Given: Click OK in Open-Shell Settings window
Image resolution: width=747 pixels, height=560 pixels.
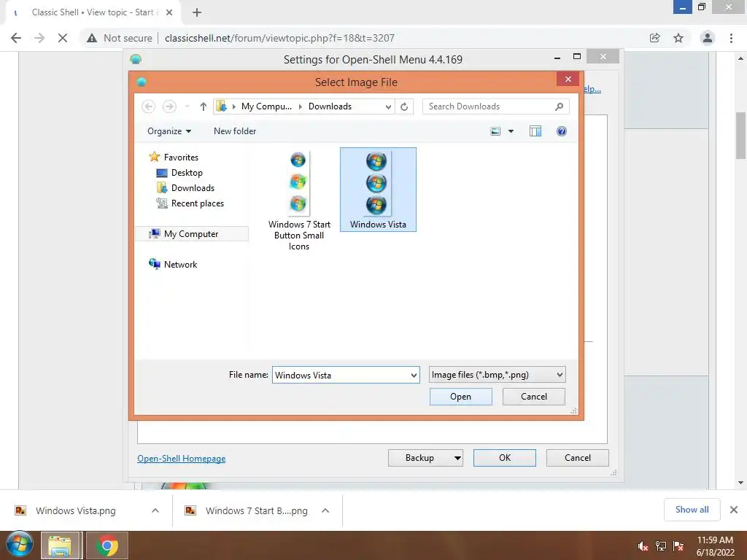Looking at the screenshot, I should point(505,458).
